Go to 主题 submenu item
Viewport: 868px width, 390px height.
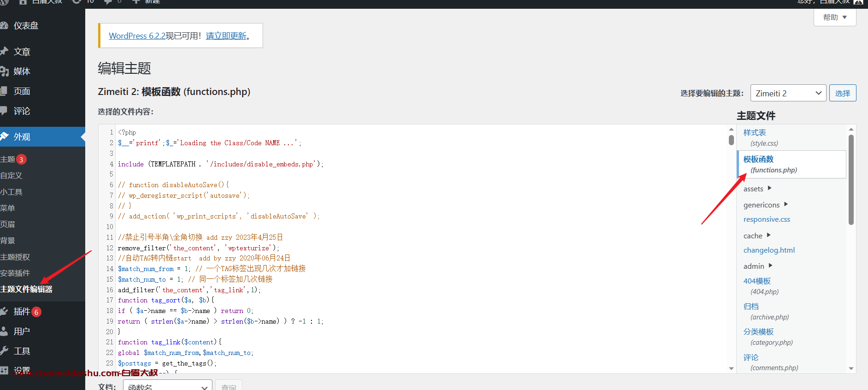[x=8, y=160]
